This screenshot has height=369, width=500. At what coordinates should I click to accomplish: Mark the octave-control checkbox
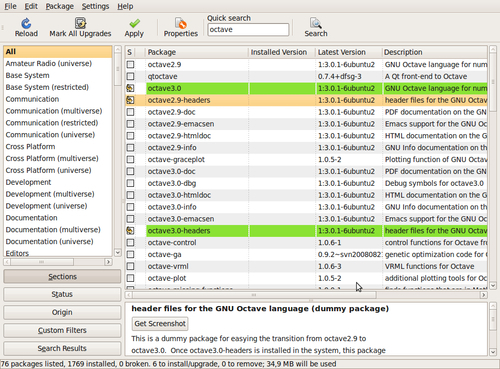(x=130, y=243)
